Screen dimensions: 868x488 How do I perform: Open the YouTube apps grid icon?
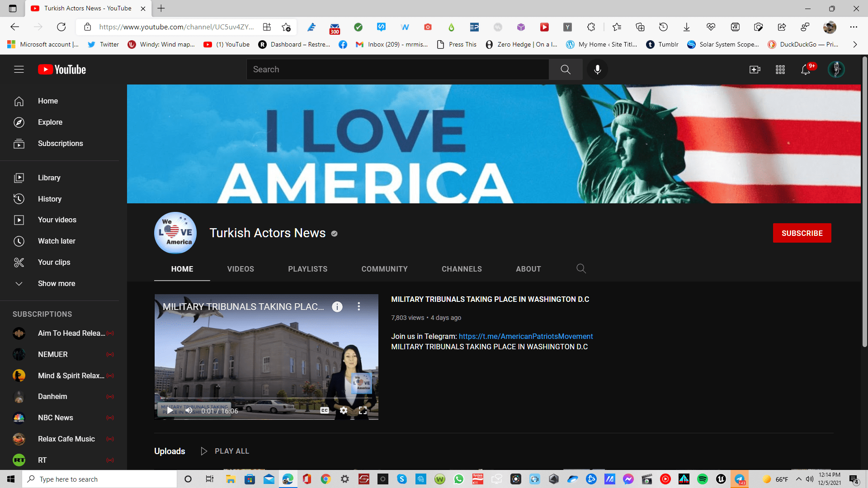(780, 70)
